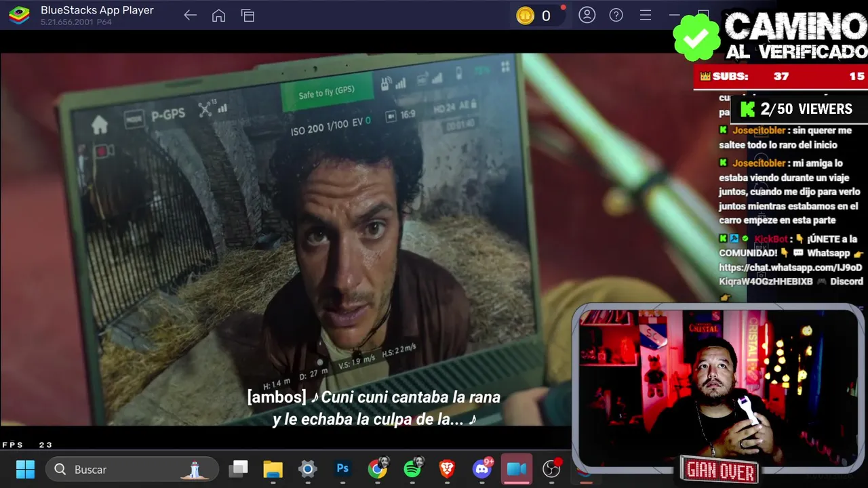Click the first Josecitobler chat username
The width and height of the screenshot is (868, 488).
pos(759,130)
